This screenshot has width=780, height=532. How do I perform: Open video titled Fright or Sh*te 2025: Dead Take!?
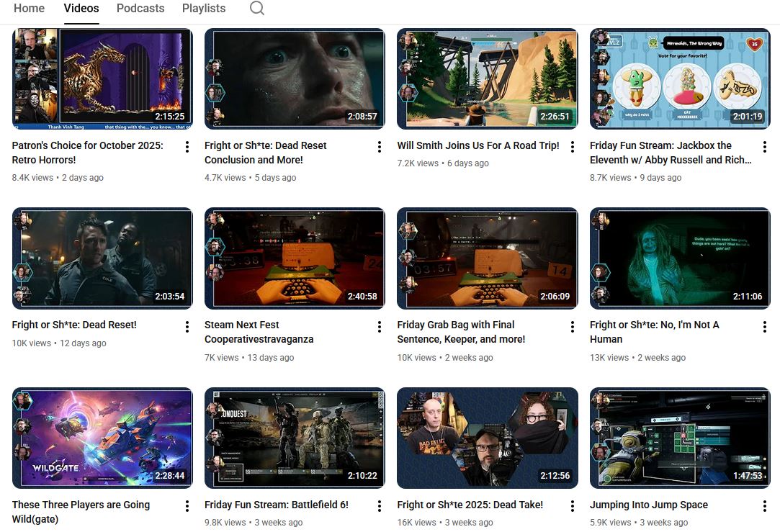(470, 505)
